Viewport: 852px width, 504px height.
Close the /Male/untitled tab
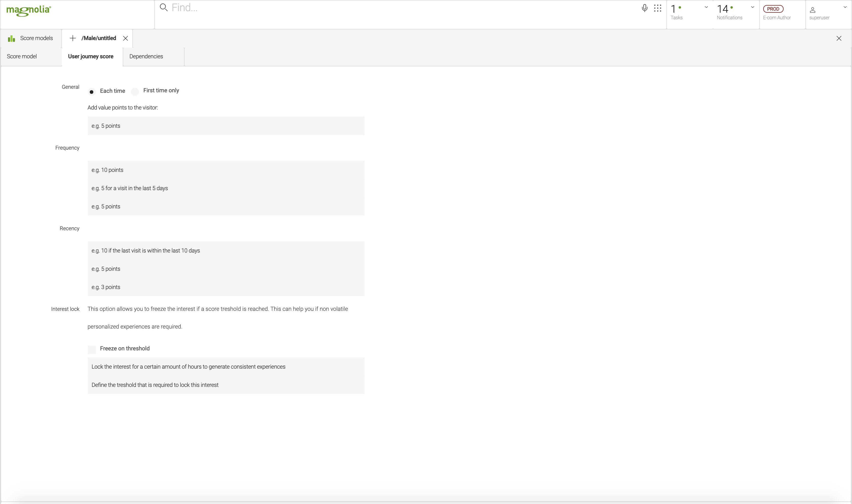pyautogui.click(x=126, y=38)
